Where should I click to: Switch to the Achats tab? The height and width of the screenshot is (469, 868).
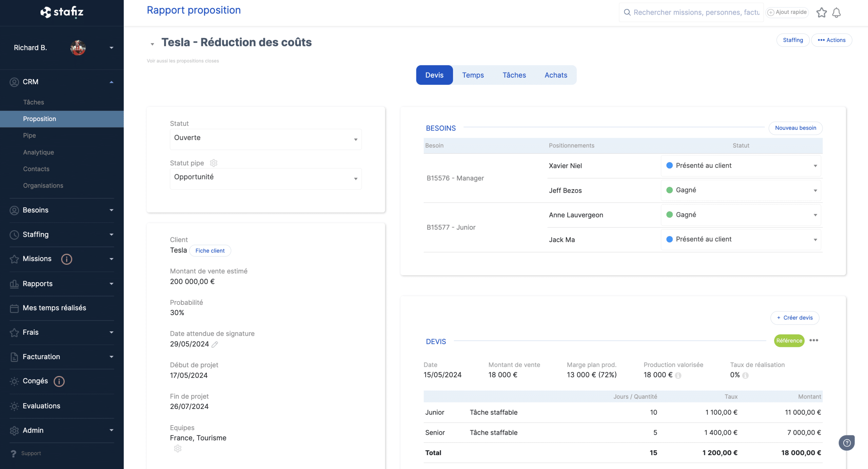556,75
